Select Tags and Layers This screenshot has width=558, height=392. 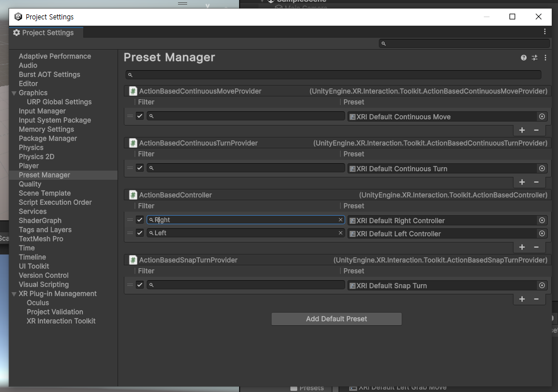[x=45, y=229]
